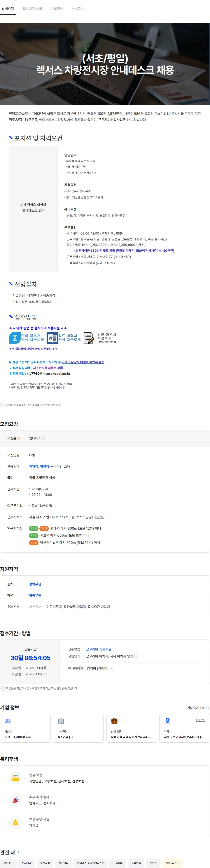Screen dimensions: 210x868
Task: Select the 전산입력 tag
Action: (63, 863)
